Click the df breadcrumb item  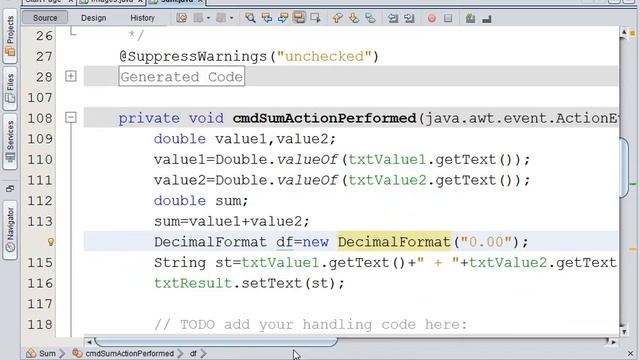click(193, 353)
